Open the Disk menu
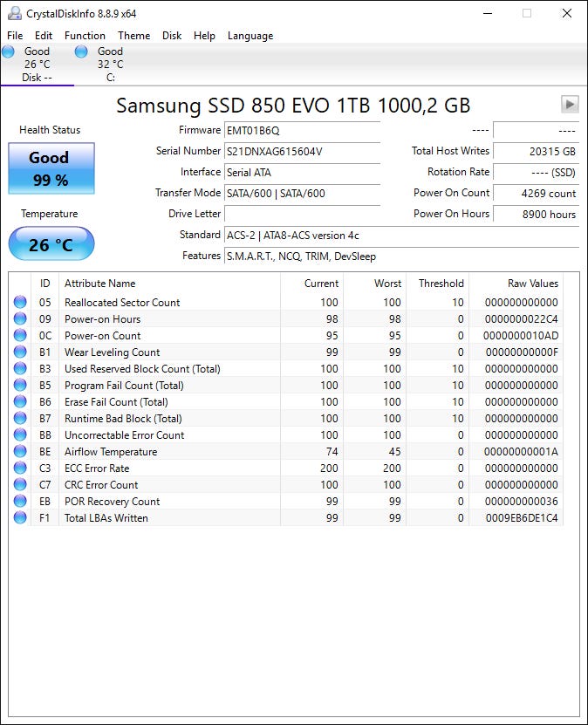Viewport: 588px width, 725px height. pos(172,36)
